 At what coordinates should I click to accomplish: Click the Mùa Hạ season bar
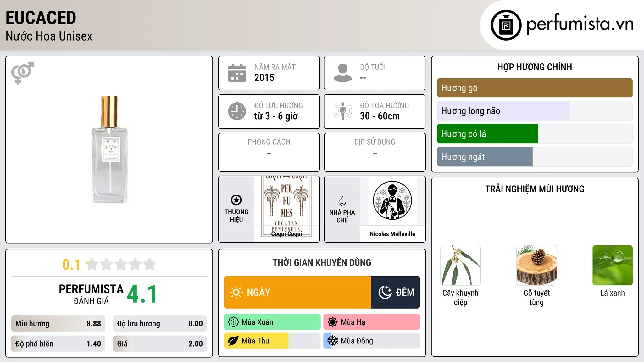click(371, 322)
